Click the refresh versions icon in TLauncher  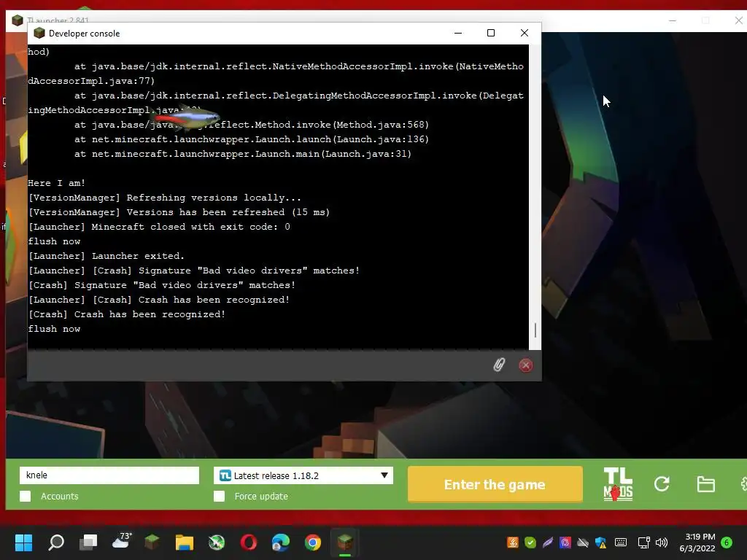pos(662,484)
